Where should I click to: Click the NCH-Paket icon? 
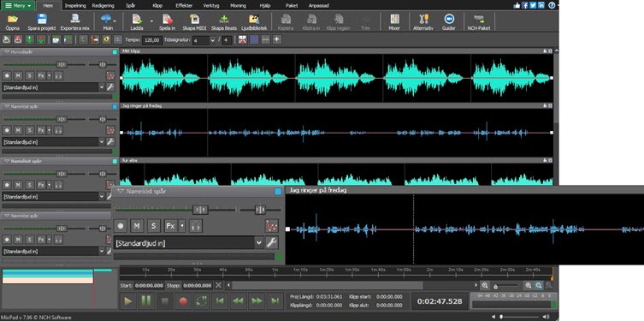(478, 21)
